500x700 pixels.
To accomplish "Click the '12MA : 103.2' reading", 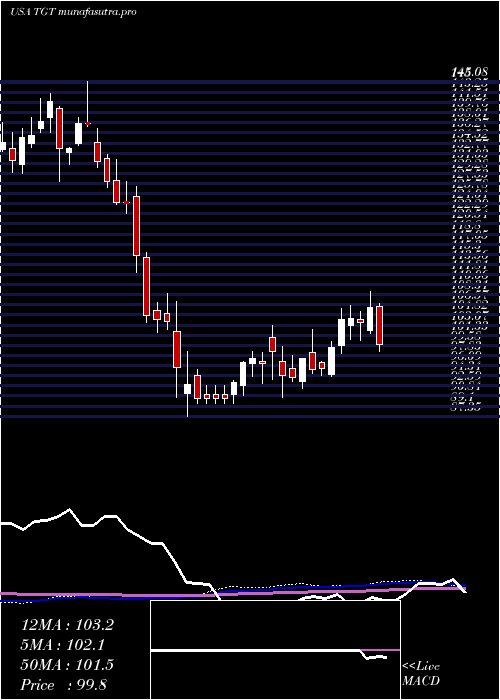I will [x=67, y=625].
